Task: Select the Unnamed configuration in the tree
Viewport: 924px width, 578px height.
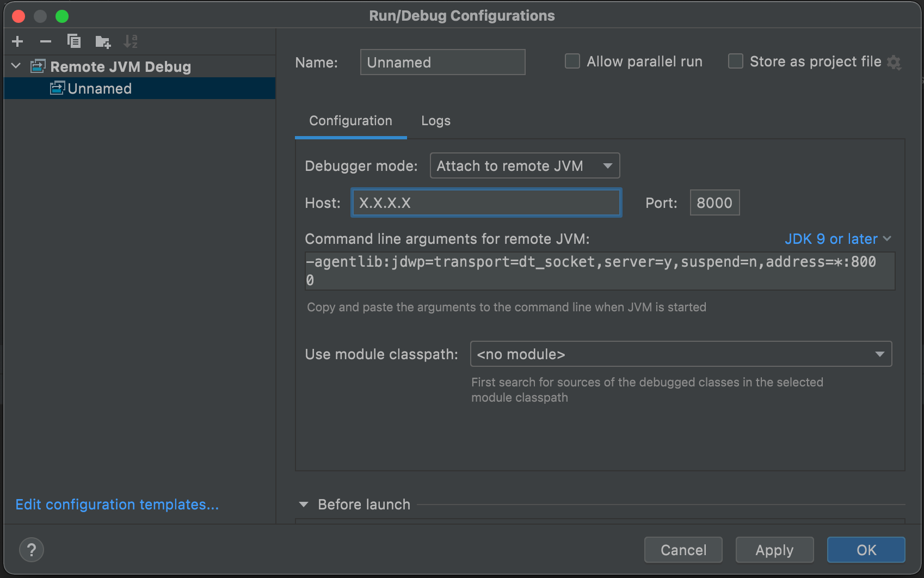Action: (139, 88)
